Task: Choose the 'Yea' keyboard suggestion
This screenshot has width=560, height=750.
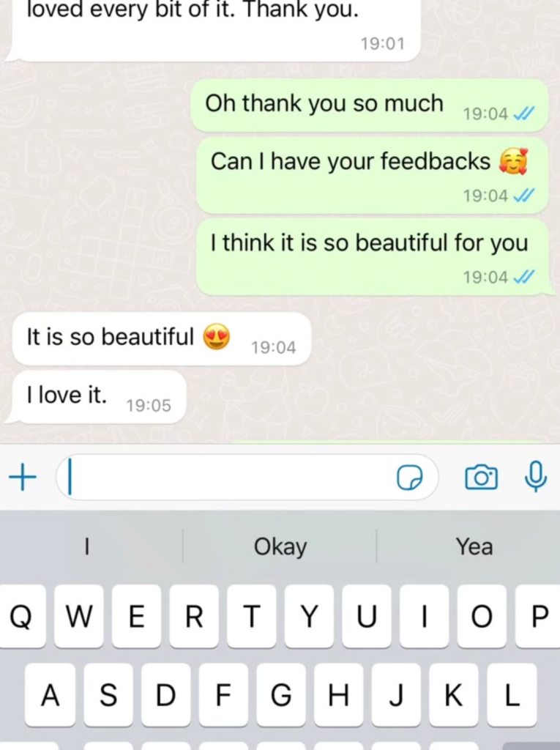Action: pos(474,546)
